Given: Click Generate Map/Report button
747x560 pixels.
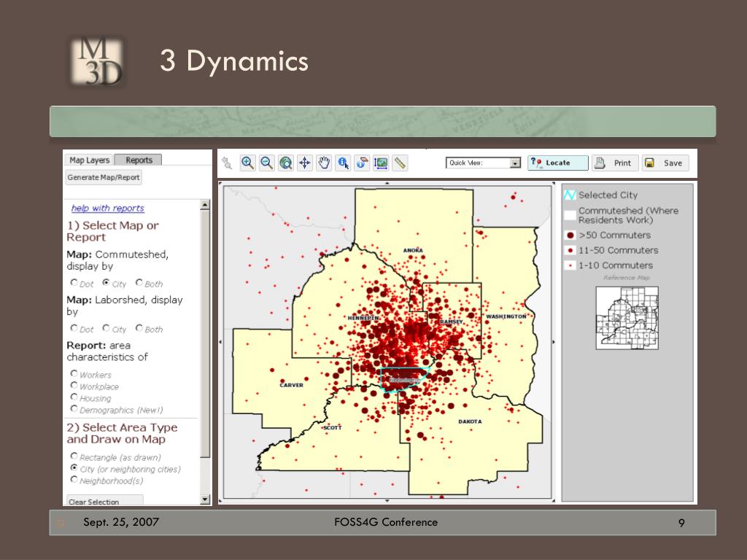Looking at the screenshot, I should 104,177.
